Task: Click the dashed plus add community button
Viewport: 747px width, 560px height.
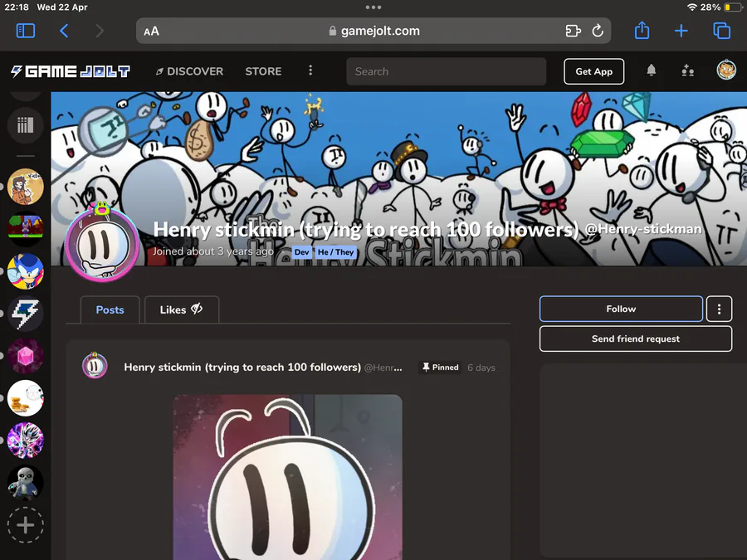Action: coord(25,525)
